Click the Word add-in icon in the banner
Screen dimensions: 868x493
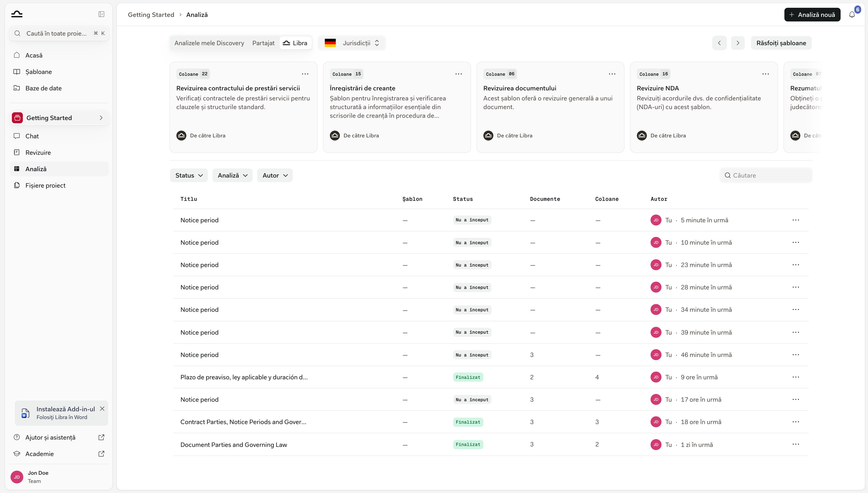(25, 413)
